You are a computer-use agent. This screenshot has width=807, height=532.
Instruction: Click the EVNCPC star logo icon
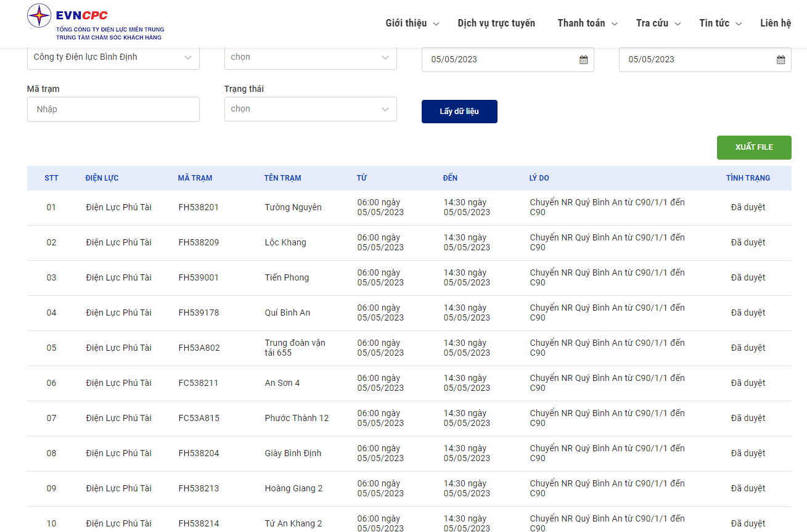(x=39, y=15)
